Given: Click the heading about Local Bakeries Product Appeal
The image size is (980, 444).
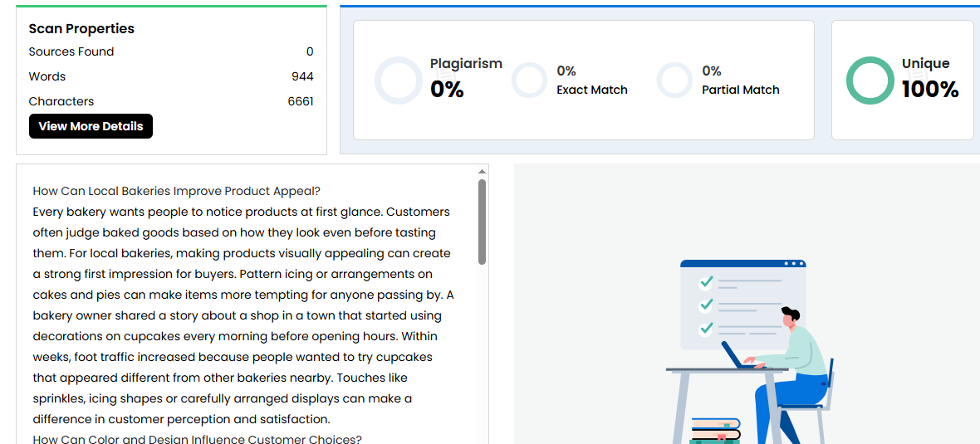Looking at the screenshot, I should 176,191.
